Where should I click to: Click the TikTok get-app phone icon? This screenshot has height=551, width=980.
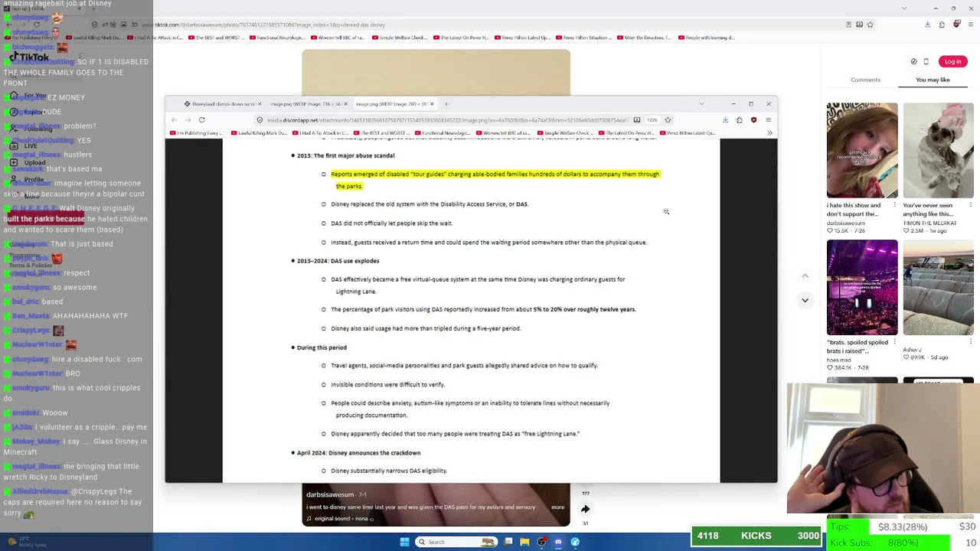point(926,62)
